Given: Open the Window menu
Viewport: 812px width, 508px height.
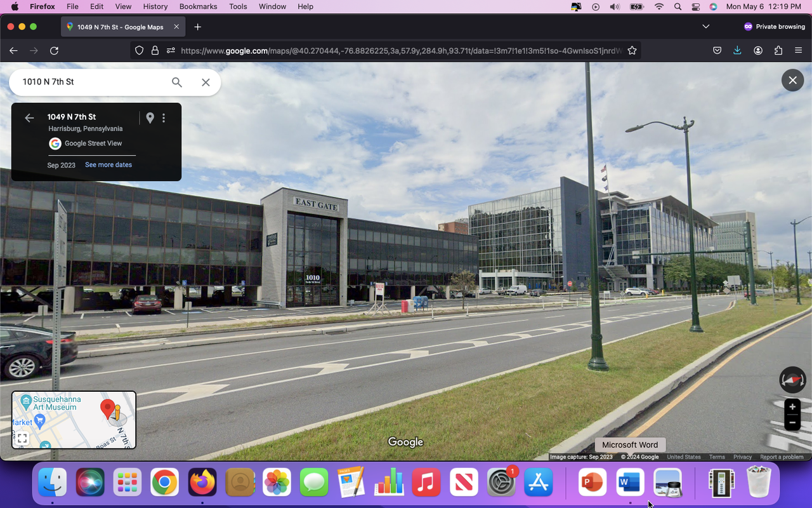Looking at the screenshot, I should 272,6.
